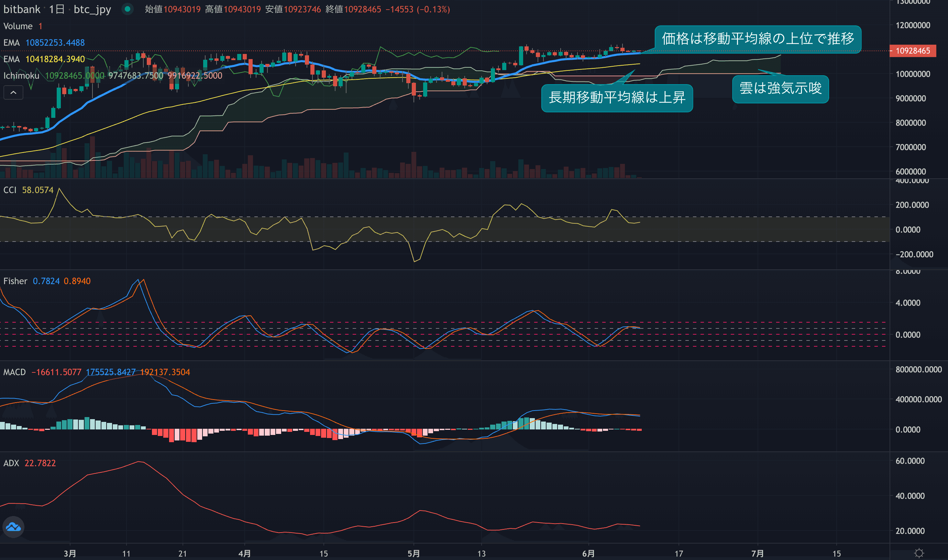Image resolution: width=948 pixels, height=560 pixels.
Task: Click the Fisher indicator label
Action: click(15, 281)
